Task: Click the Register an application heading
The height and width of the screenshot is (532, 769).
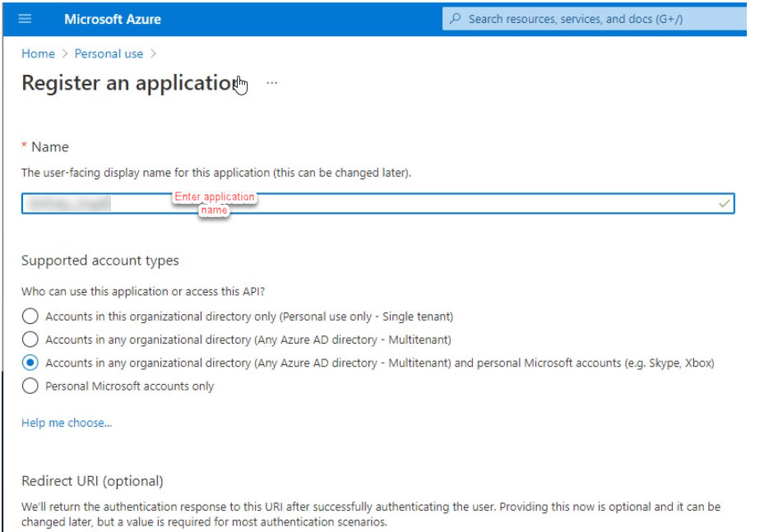Action: [132, 83]
